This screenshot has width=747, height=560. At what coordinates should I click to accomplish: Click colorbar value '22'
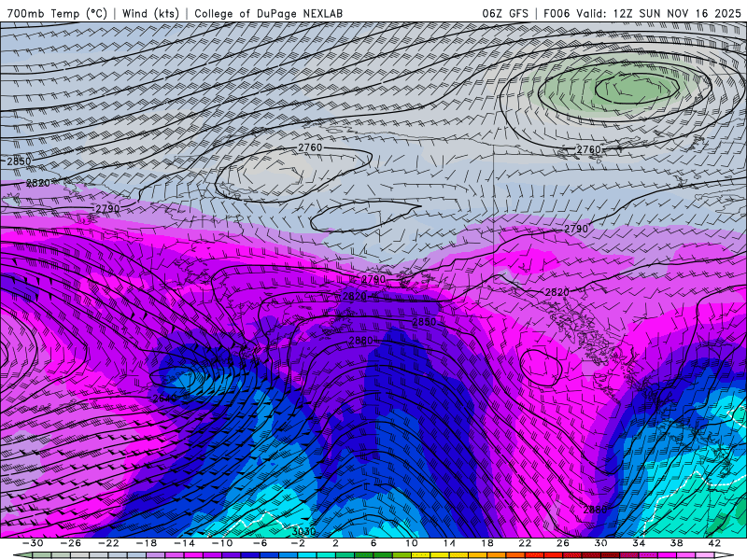coord(525,543)
